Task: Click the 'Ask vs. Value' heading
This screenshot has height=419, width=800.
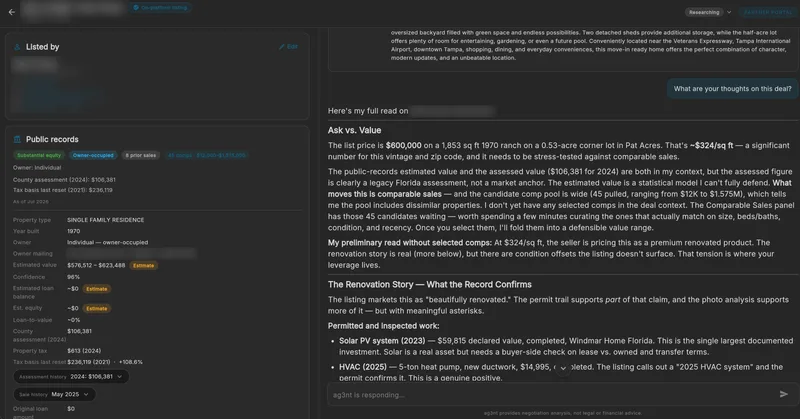Action: [x=354, y=130]
